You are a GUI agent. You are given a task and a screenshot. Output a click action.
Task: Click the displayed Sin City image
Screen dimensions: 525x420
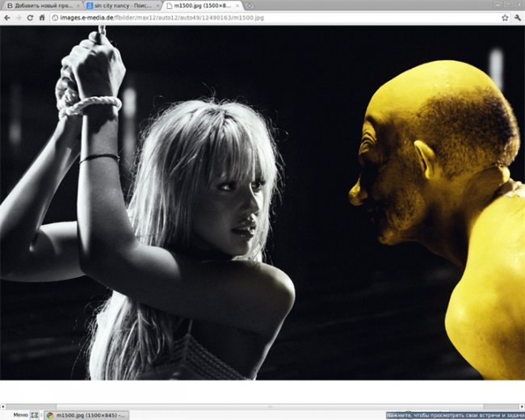point(262,202)
